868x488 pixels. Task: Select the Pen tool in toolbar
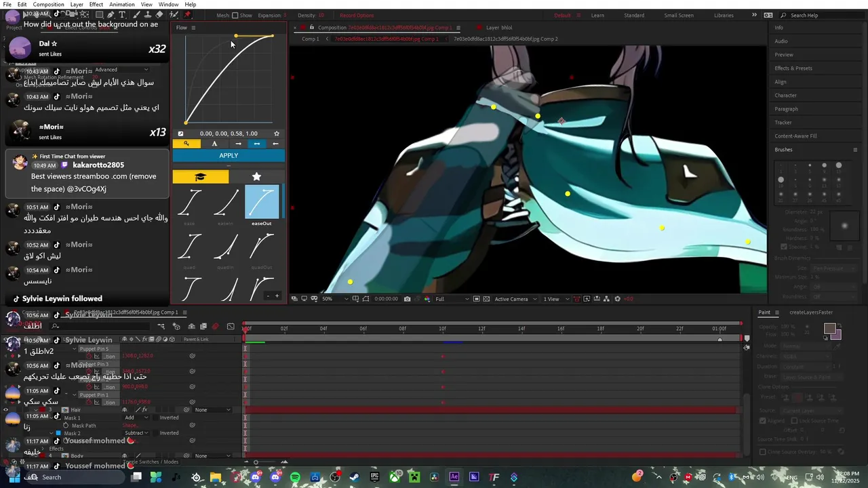[111, 14]
